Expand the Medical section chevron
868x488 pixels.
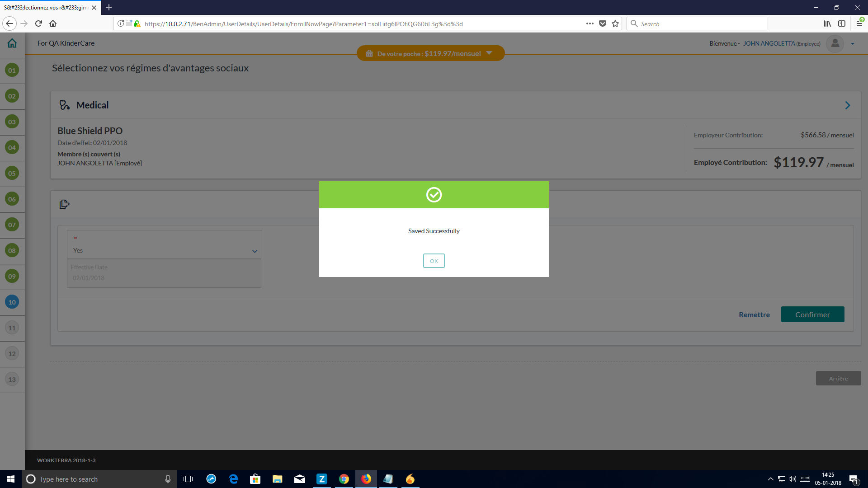click(847, 105)
